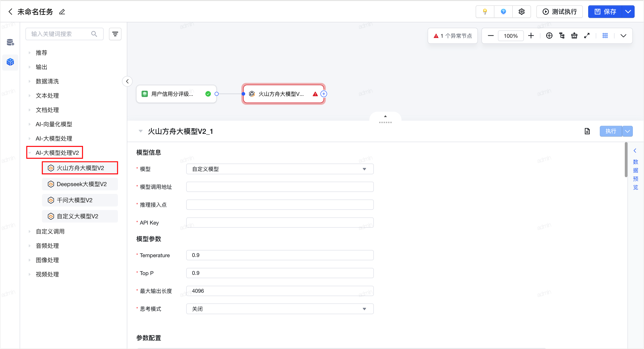The image size is (644, 349).
Task: Click the green success check on node
Action: [208, 94]
